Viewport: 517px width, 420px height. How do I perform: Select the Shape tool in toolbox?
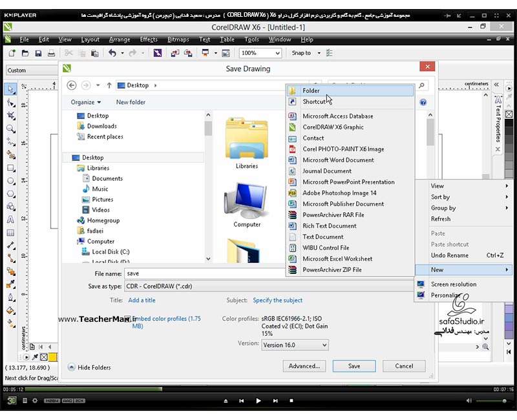point(10,103)
